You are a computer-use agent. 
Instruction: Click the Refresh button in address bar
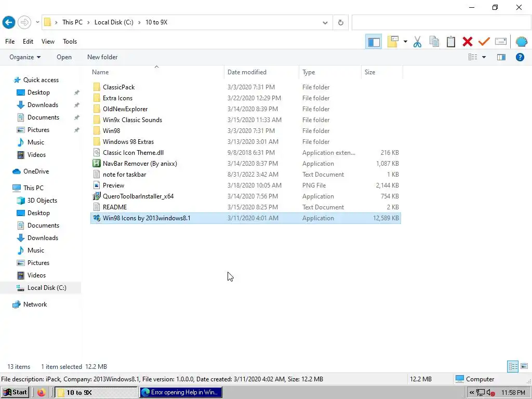341,23
